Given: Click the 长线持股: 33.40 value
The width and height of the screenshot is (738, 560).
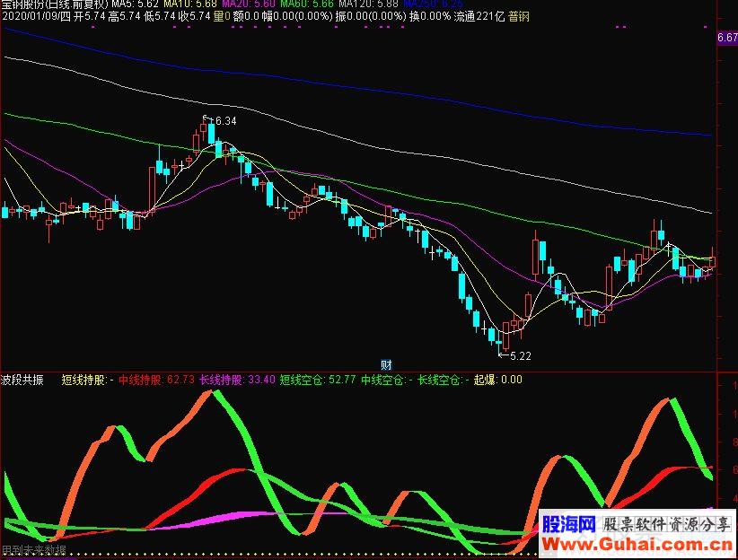Looking at the screenshot, I should point(237,380).
